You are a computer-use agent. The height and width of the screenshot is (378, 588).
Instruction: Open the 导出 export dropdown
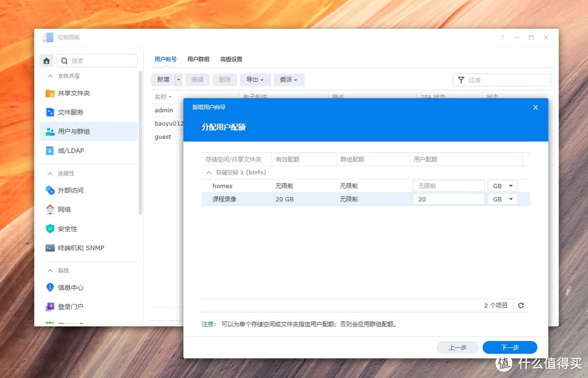[x=255, y=80]
